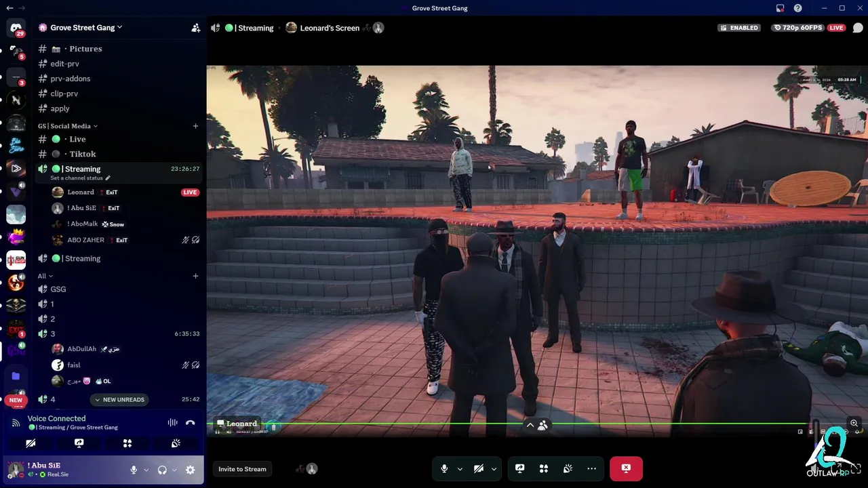Mute microphone in user panel
This screenshot has height=488, width=868.
click(134, 470)
